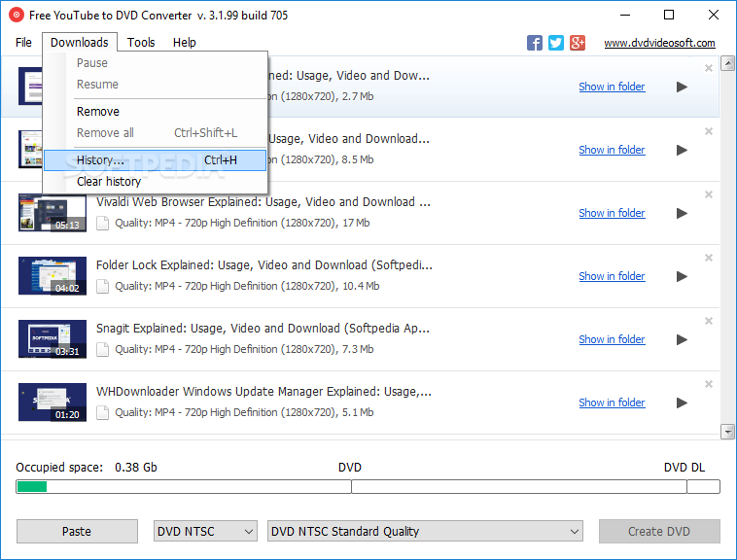Screen dimensions: 737x560
Task: Open the Google Plus icon
Action: click(x=578, y=43)
